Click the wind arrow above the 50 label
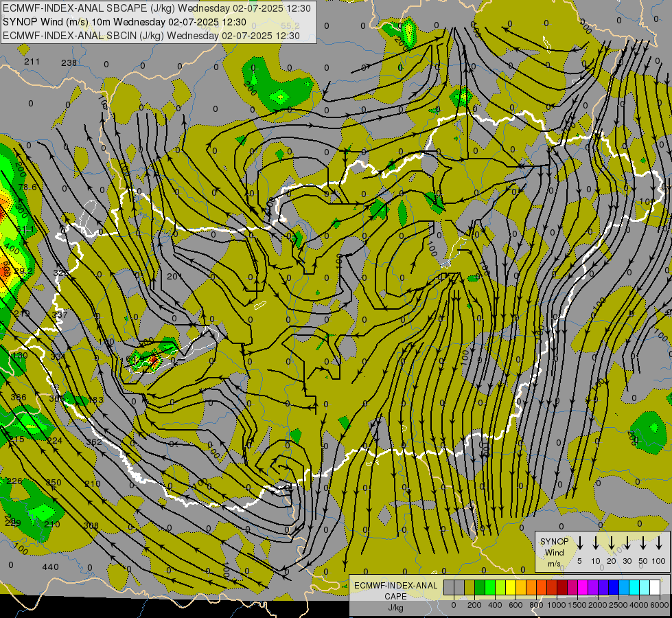The image size is (672, 618). tap(643, 542)
